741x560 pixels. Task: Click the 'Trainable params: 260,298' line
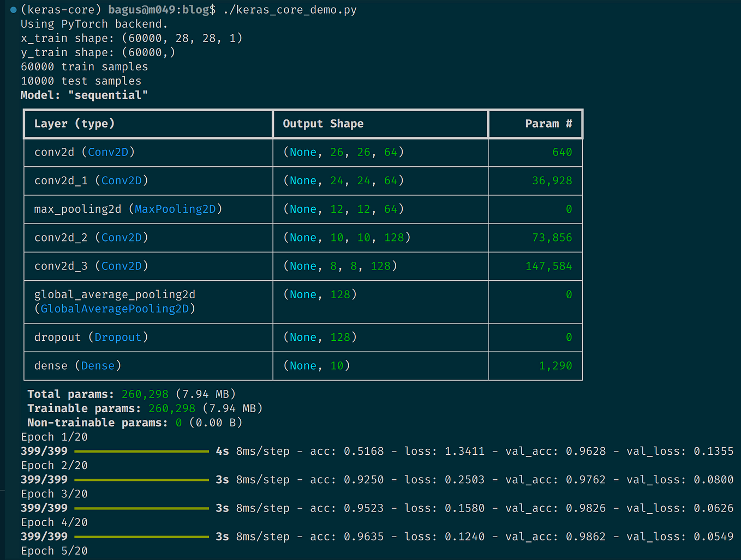click(x=145, y=408)
